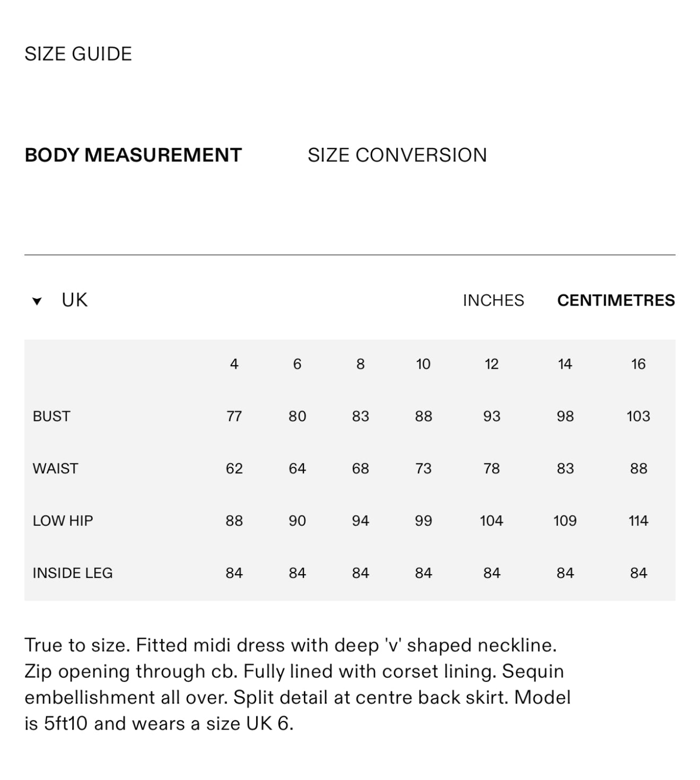
Task: Click the dropdown triangle beside UK
Action: pos(37,301)
